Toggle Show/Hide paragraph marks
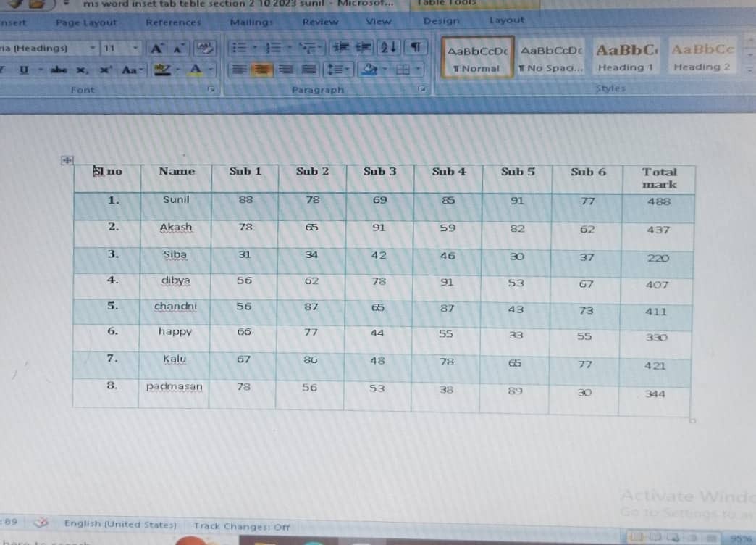Image resolution: width=756 pixels, height=545 pixels. (416, 48)
